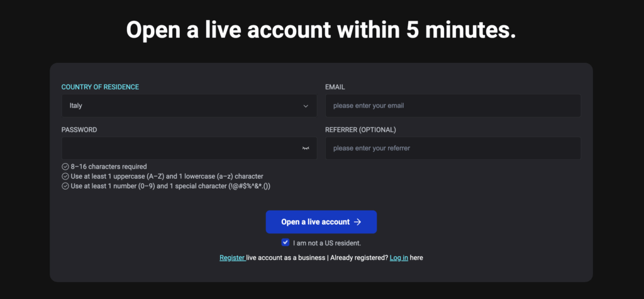
Task: Click into the password input field
Action: coord(179,149)
